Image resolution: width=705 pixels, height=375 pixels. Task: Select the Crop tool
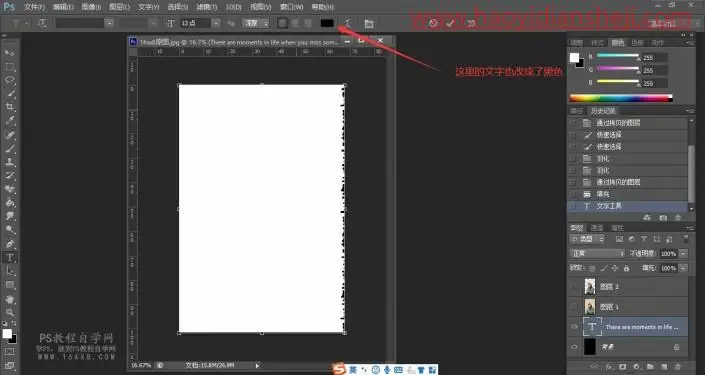coord(9,107)
